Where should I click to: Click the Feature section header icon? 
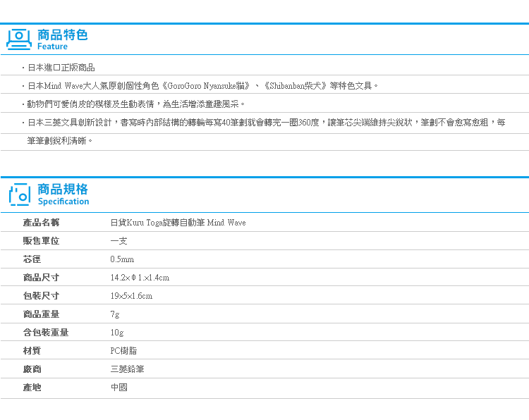[x=19, y=39]
